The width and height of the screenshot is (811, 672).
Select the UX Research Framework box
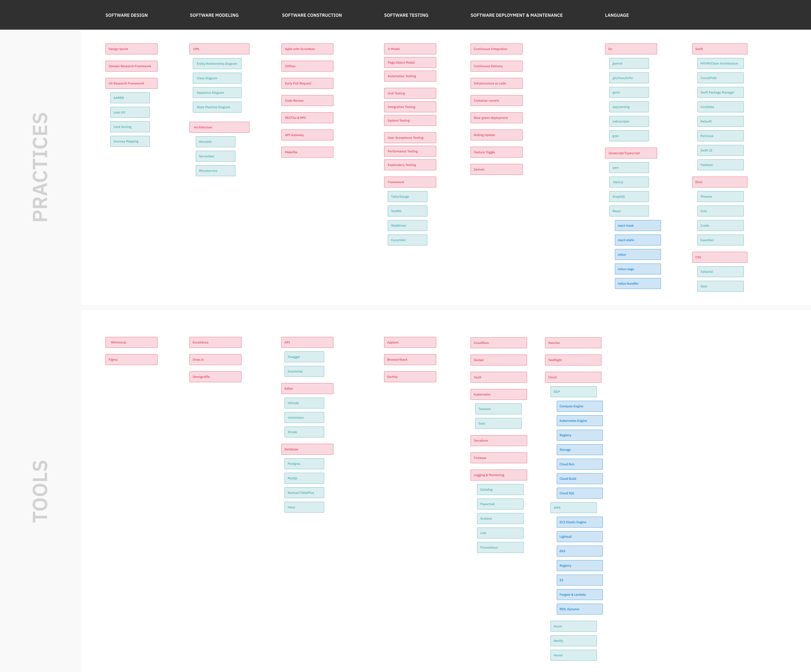pyautogui.click(x=131, y=83)
